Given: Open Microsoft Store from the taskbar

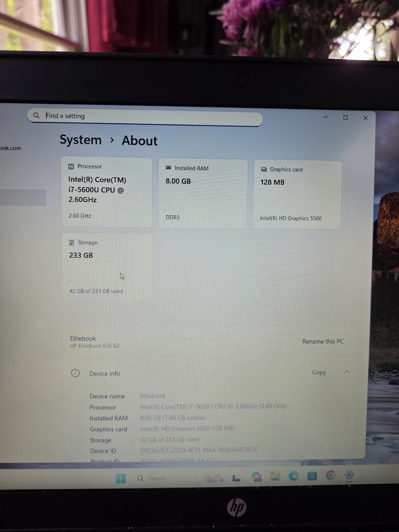Looking at the screenshot, I should pos(312,476).
